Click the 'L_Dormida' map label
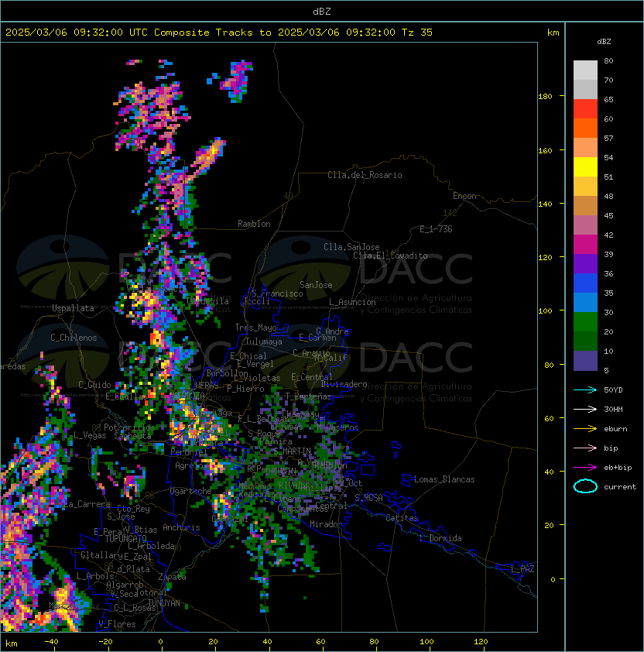Screen dimensions: 644x652 440,538
